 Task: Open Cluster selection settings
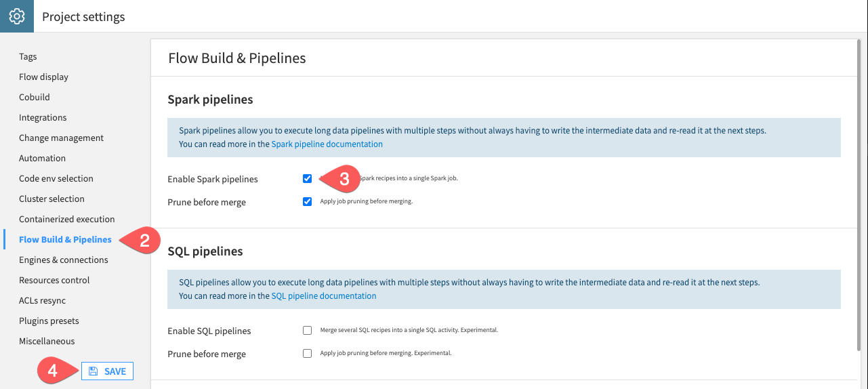51,199
